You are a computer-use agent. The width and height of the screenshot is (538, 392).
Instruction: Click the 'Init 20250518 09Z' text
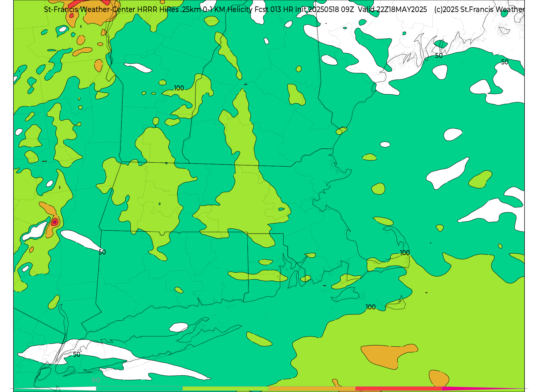click(x=325, y=10)
